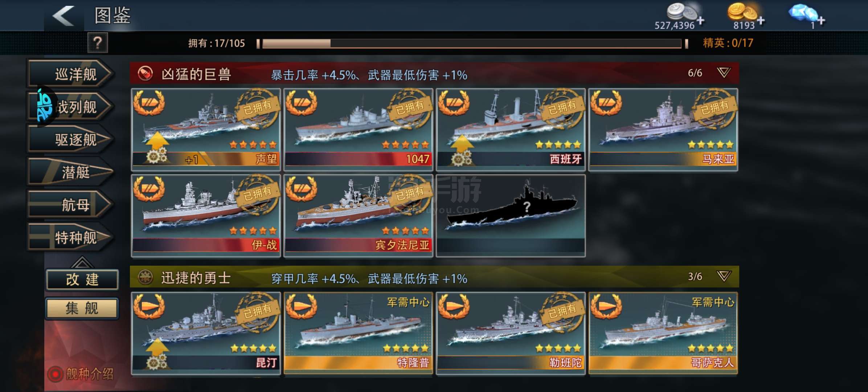Viewport: 868px width, 392px height.
Task: Add silver coins with plus icon
Action: click(700, 20)
